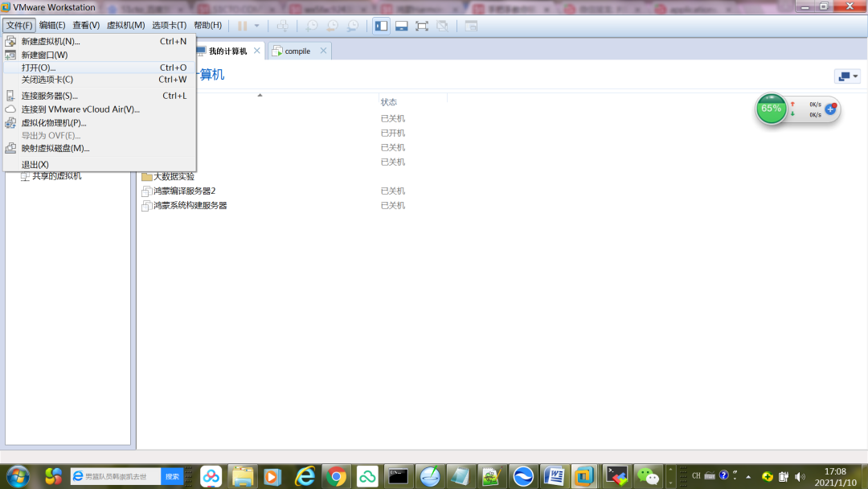Viewport: 868px width, 489px height.
Task: Open Google Chrome from the taskbar
Action: (336, 476)
